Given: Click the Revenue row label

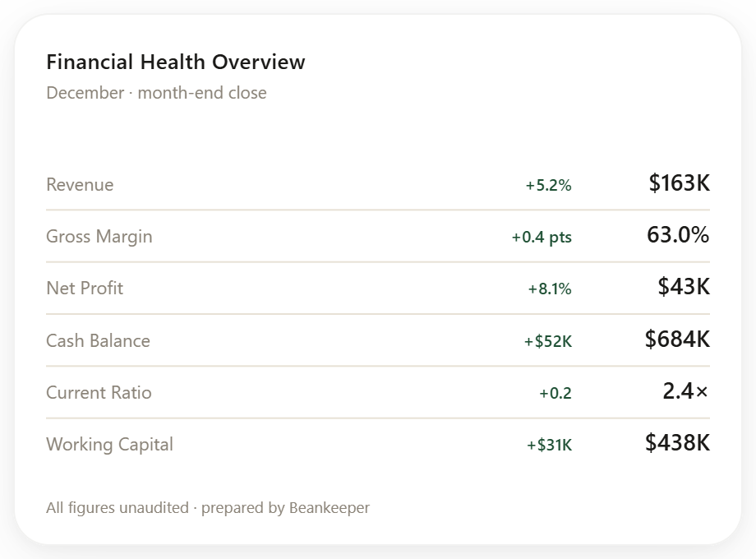Looking at the screenshot, I should 80,185.
